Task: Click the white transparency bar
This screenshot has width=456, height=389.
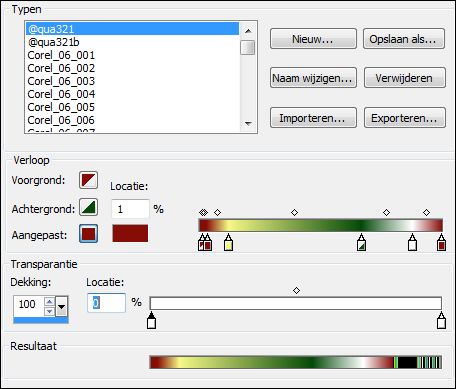Action: click(296, 304)
